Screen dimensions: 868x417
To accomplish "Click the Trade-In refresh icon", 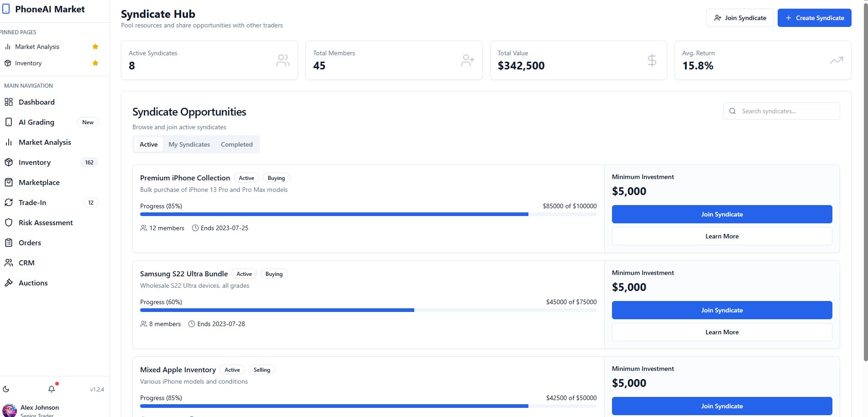I will tap(9, 202).
